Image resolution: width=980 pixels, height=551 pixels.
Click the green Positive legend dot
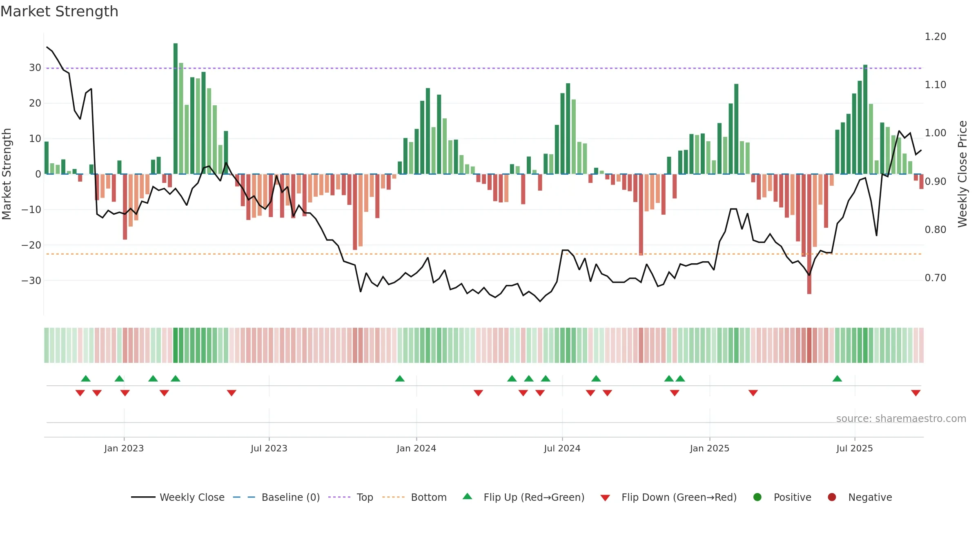pos(757,497)
